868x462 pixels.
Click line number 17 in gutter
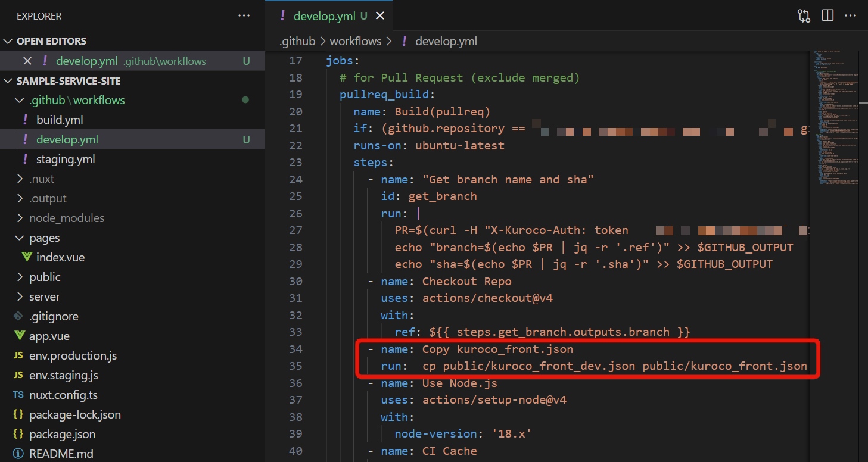pos(295,61)
